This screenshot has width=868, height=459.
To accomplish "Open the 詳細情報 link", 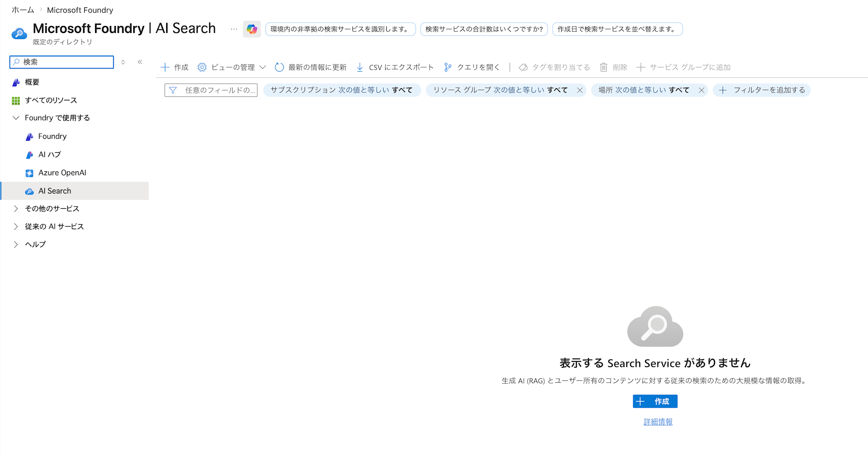I will [658, 422].
